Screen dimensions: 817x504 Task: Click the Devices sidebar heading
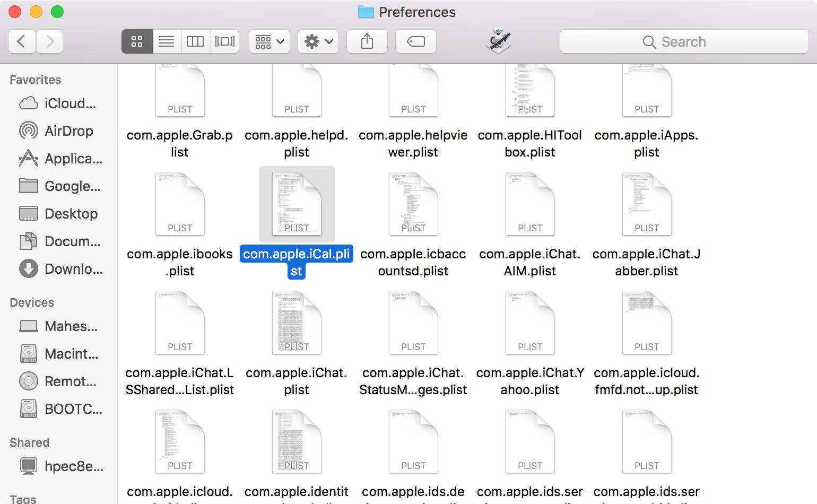tap(32, 302)
